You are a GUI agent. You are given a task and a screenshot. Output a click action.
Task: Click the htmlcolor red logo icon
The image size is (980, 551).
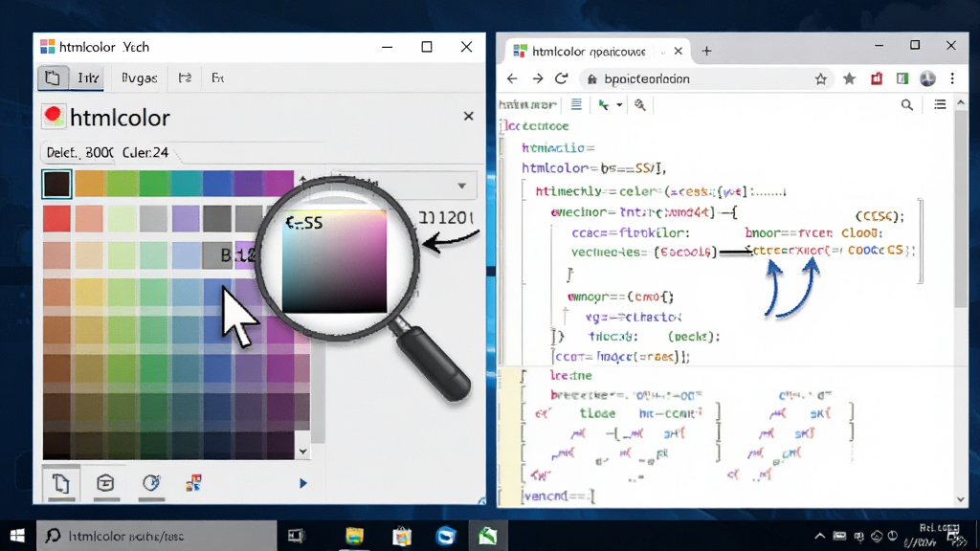coord(54,116)
